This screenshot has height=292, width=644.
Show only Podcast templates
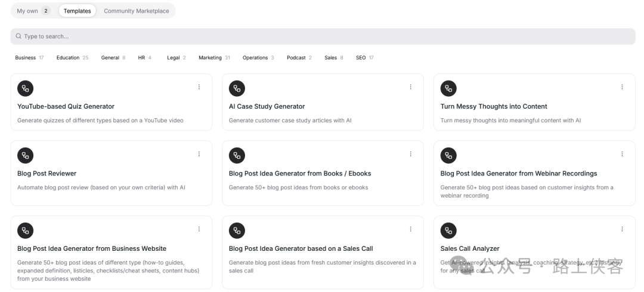pyautogui.click(x=299, y=58)
